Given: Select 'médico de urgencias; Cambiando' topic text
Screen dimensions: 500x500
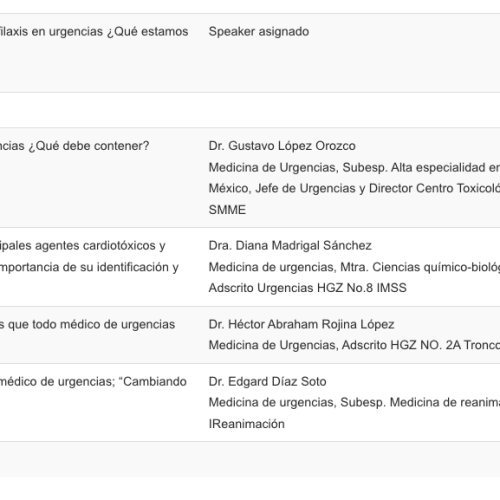Looking at the screenshot, I should tap(93, 382).
